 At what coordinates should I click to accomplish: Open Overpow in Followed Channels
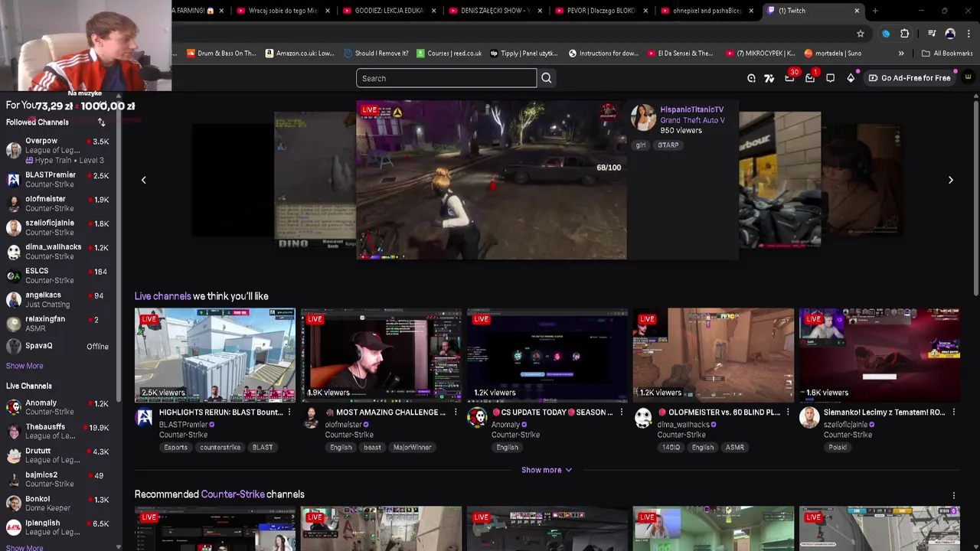[x=58, y=151]
